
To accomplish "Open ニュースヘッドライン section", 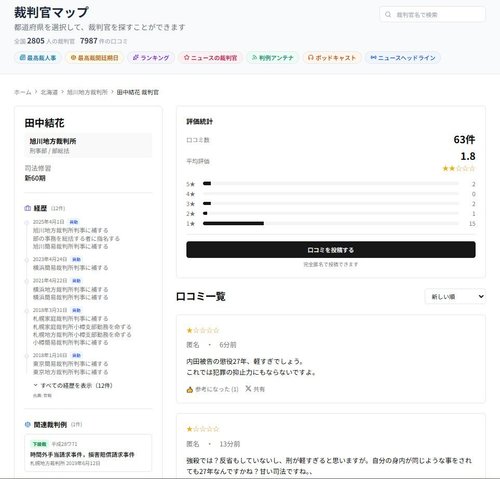I will (403, 58).
